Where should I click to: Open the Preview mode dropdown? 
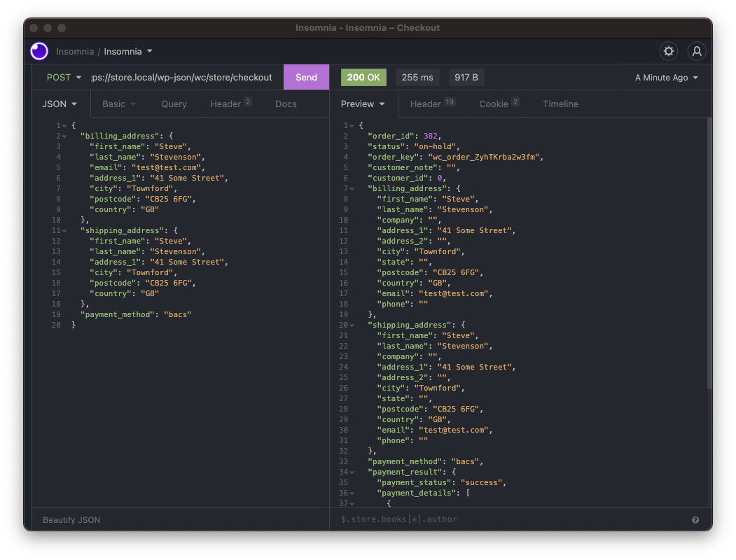(363, 104)
